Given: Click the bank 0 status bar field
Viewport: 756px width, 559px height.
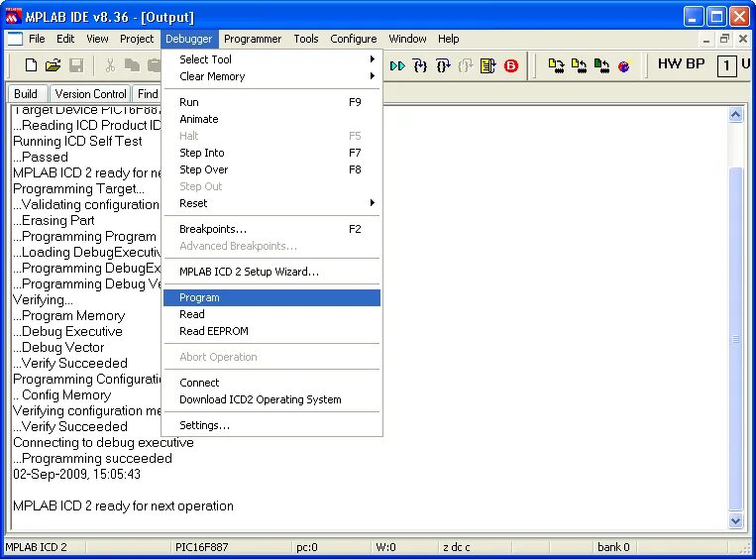Looking at the screenshot, I should point(613,547).
